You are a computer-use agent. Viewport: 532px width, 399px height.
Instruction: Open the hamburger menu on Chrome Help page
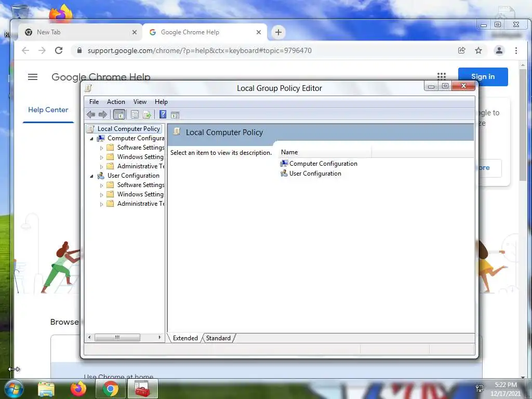click(33, 77)
